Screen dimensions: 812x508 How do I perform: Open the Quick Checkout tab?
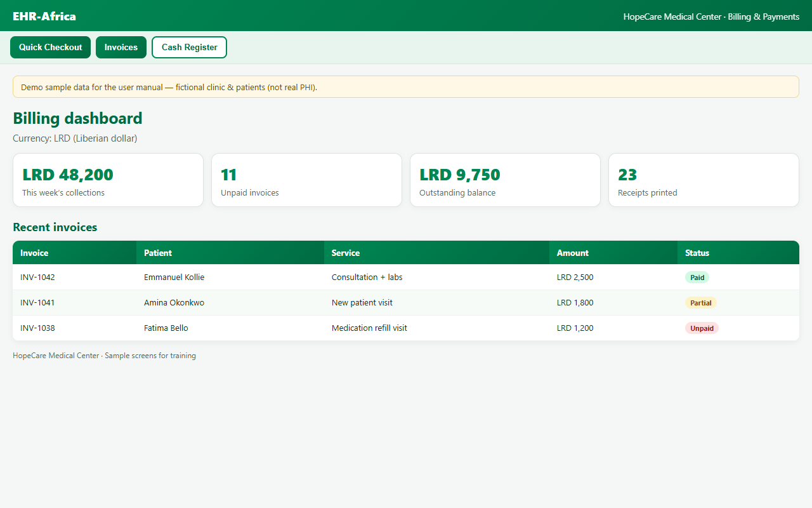pos(51,48)
